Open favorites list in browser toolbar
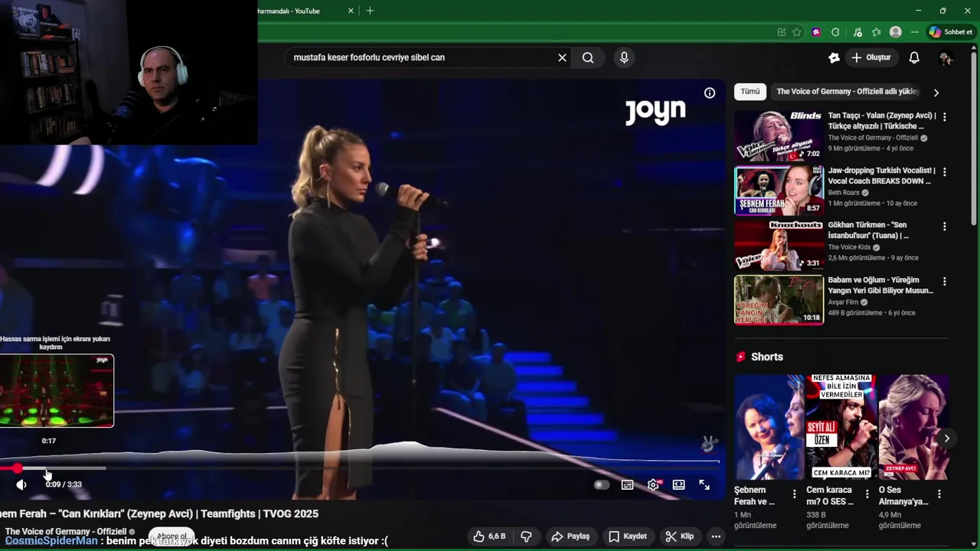980x551 pixels. [x=877, y=32]
